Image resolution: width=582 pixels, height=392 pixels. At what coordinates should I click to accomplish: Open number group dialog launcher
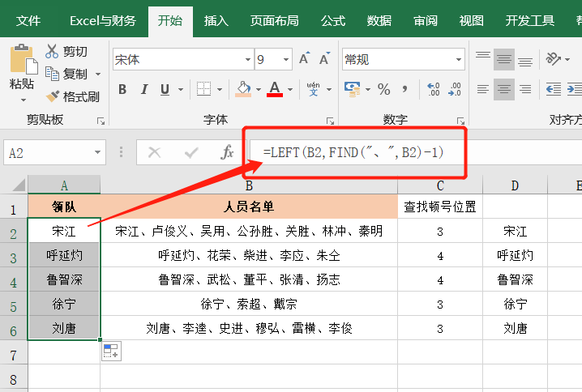460,121
